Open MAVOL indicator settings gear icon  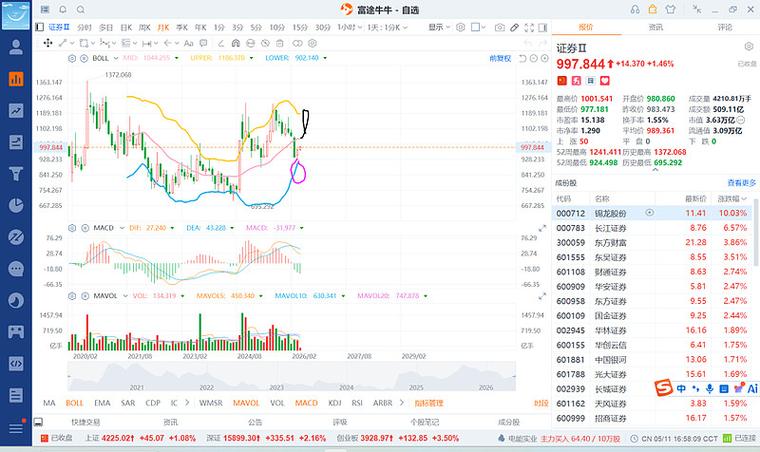coord(72,296)
